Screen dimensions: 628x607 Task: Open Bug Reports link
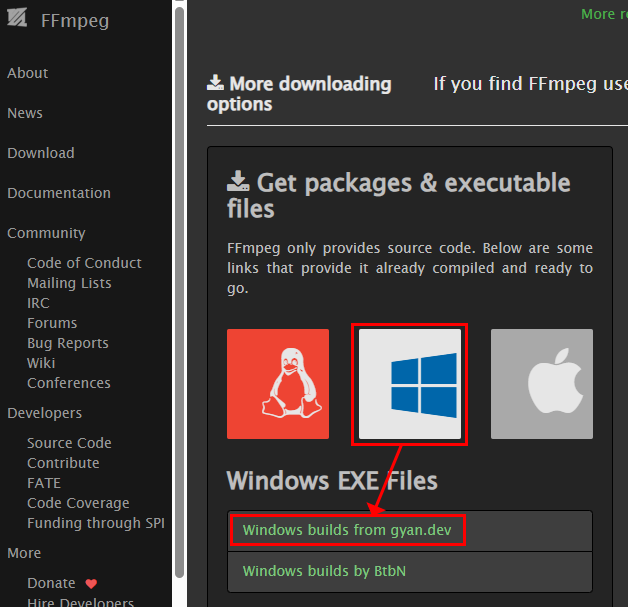(68, 343)
